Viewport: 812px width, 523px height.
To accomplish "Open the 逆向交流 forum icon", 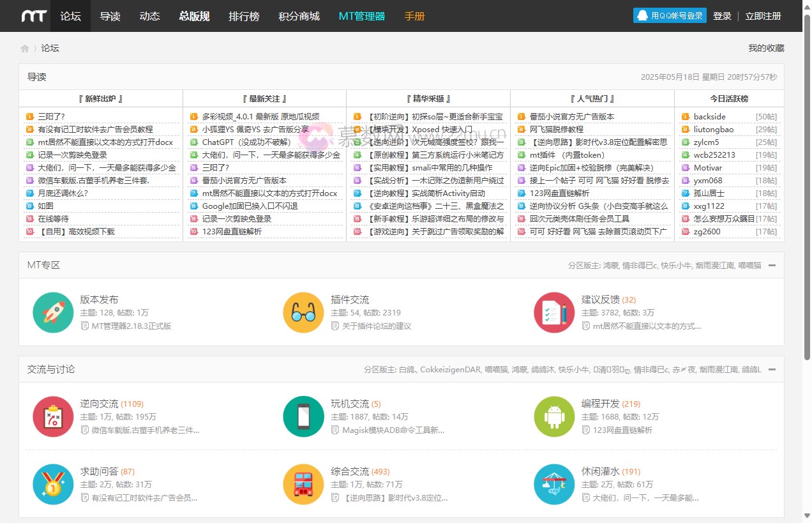I will pos(53,416).
